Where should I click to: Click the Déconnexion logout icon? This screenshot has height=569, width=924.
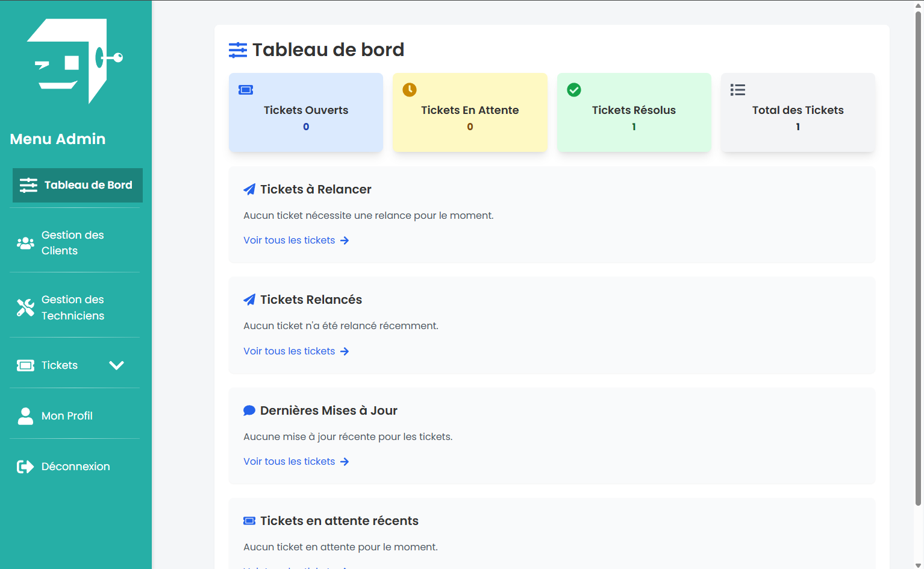pyautogui.click(x=25, y=466)
